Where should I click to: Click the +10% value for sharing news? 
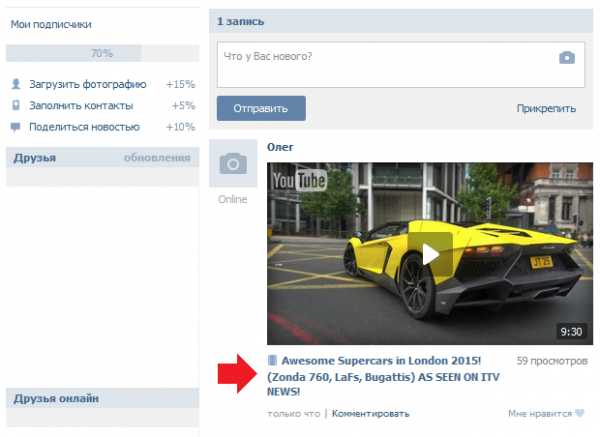181,127
